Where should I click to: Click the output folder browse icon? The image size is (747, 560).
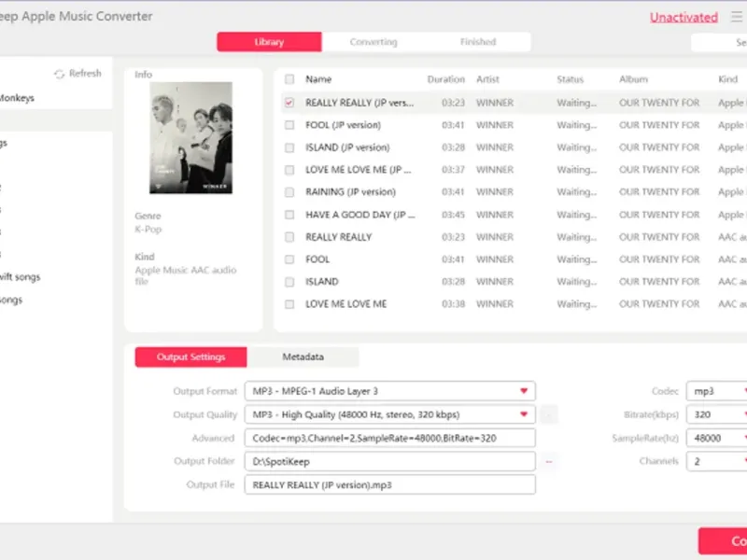point(549,461)
